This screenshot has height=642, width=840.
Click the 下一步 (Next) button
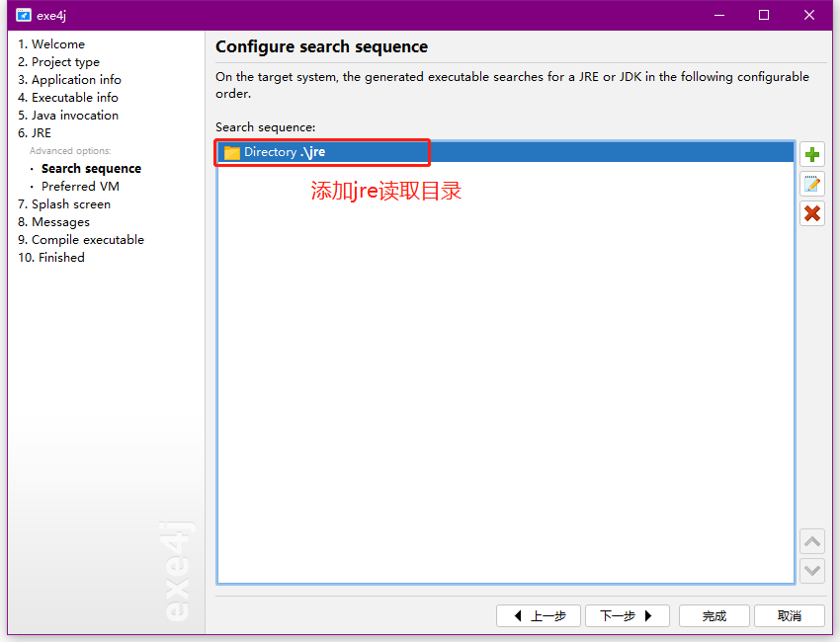[628, 615]
